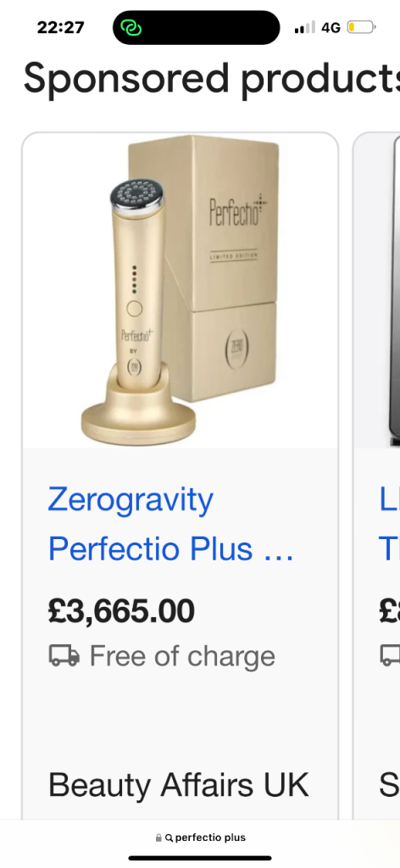Tap the second card's partial price
Screen dimensions: 400x868
390,610
